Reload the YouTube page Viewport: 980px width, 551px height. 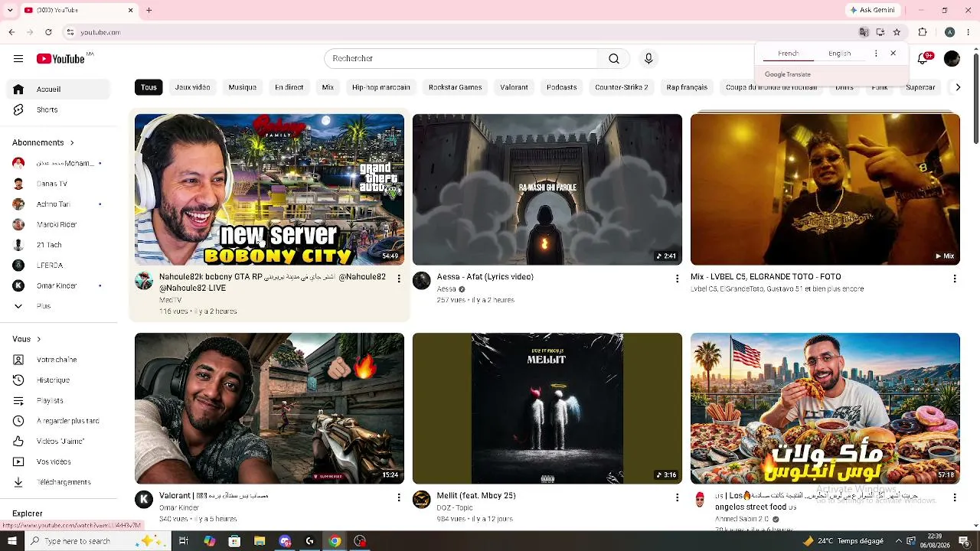(x=48, y=32)
